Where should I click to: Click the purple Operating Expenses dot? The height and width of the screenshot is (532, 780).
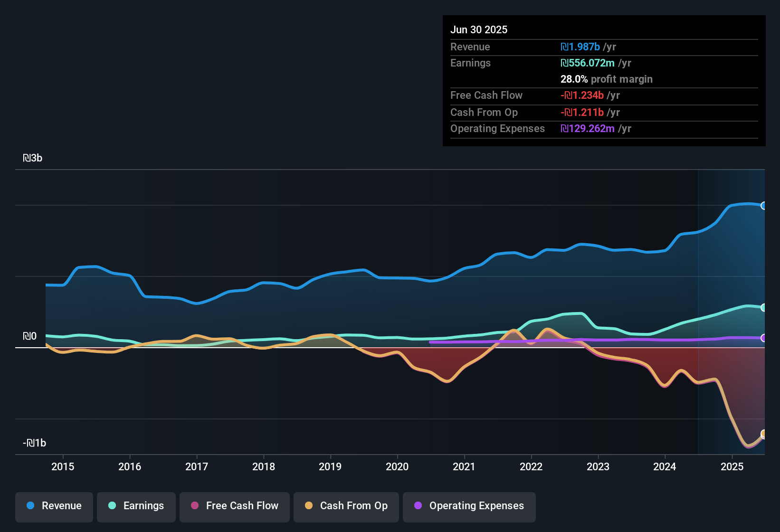point(418,506)
